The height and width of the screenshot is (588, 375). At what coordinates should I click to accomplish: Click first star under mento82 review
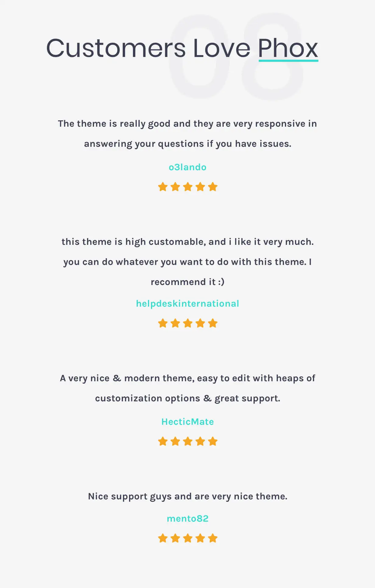(x=163, y=538)
